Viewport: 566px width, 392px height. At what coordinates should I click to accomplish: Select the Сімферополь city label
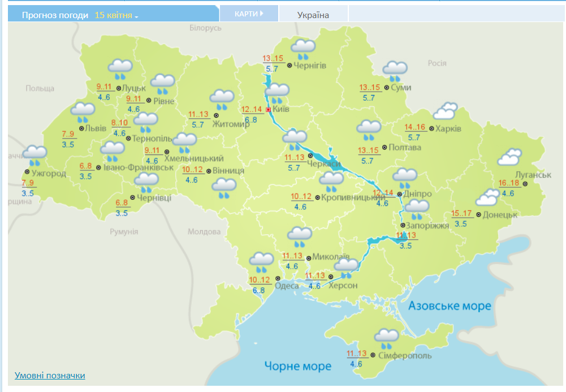405,356
